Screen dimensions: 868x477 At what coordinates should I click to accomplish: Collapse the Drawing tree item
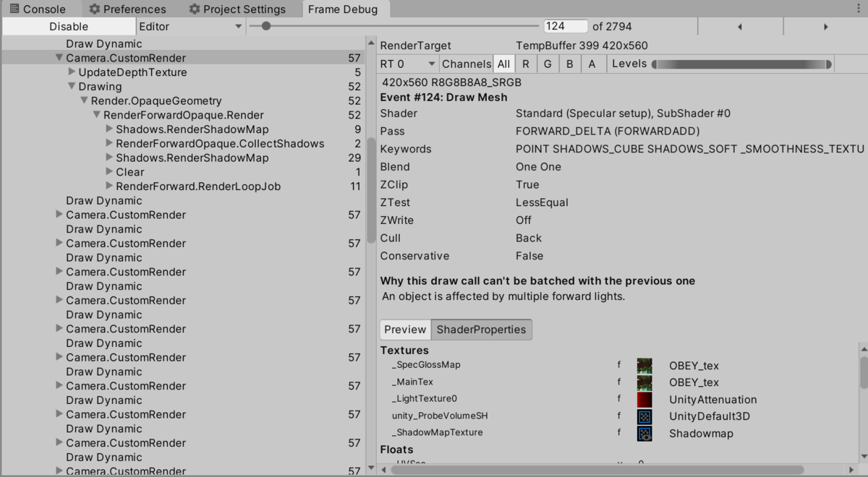(x=72, y=86)
